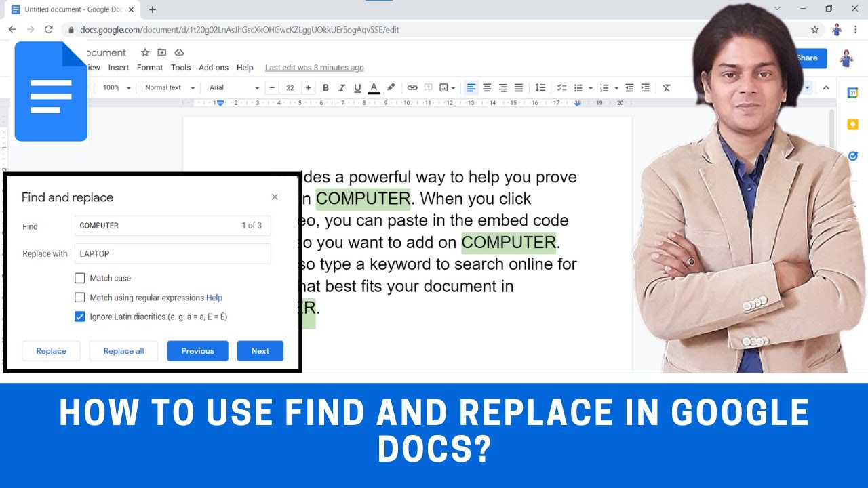Toggle italic formatting in the toolbar
The width and height of the screenshot is (868, 488).
click(x=341, y=87)
